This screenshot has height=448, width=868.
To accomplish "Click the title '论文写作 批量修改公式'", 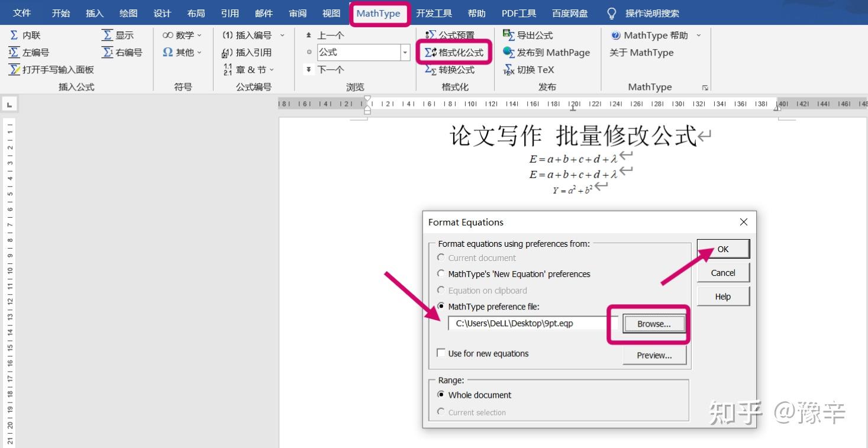I will [x=573, y=136].
